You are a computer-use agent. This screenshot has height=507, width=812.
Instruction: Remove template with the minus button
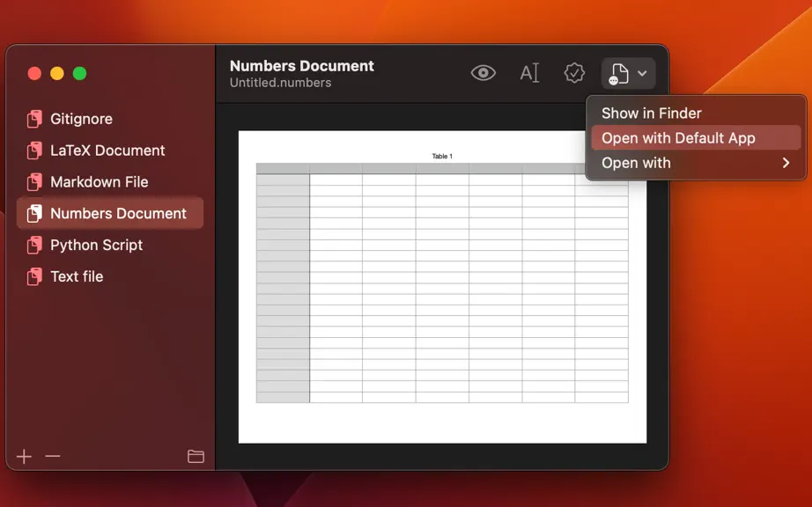(53, 456)
